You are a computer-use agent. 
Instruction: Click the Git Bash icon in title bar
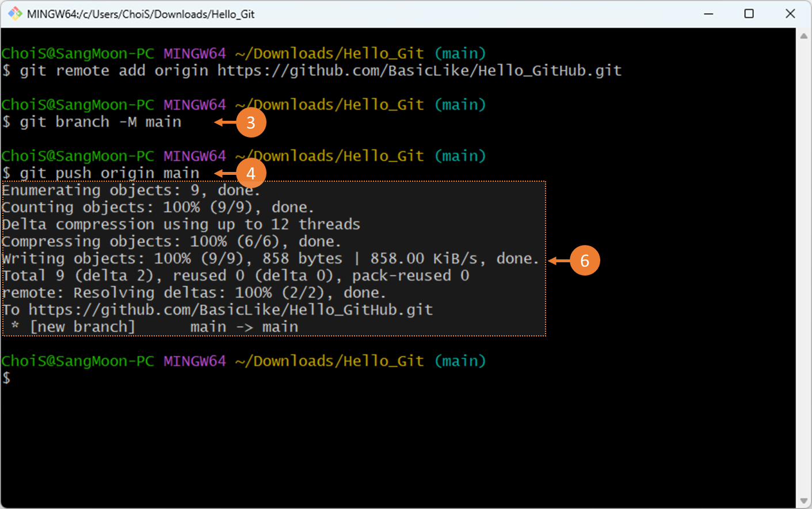click(15, 14)
